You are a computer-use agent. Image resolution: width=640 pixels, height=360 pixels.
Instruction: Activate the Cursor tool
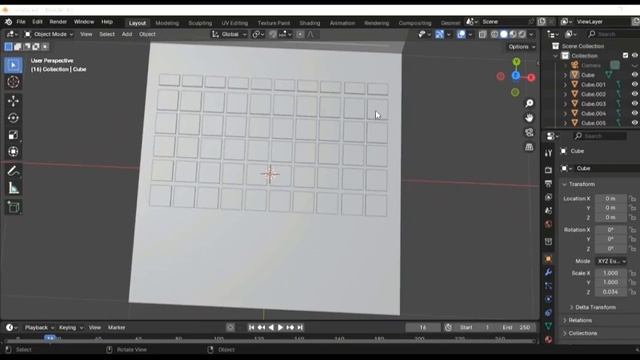[x=13, y=82]
